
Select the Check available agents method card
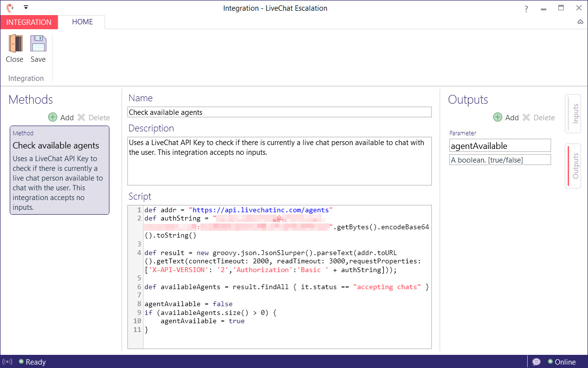click(60, 170)
